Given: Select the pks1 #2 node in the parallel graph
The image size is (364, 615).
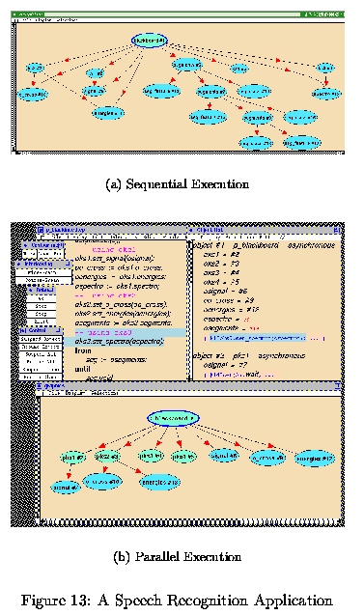Looking at the screenshot, I should point(73,458).
